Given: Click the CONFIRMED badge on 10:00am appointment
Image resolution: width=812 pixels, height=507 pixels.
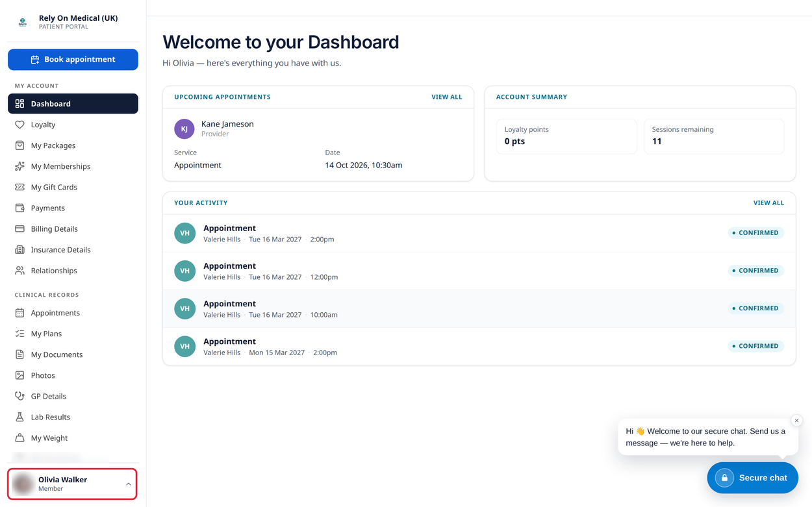Looking at the screenshot, I should tap(755, 308).
